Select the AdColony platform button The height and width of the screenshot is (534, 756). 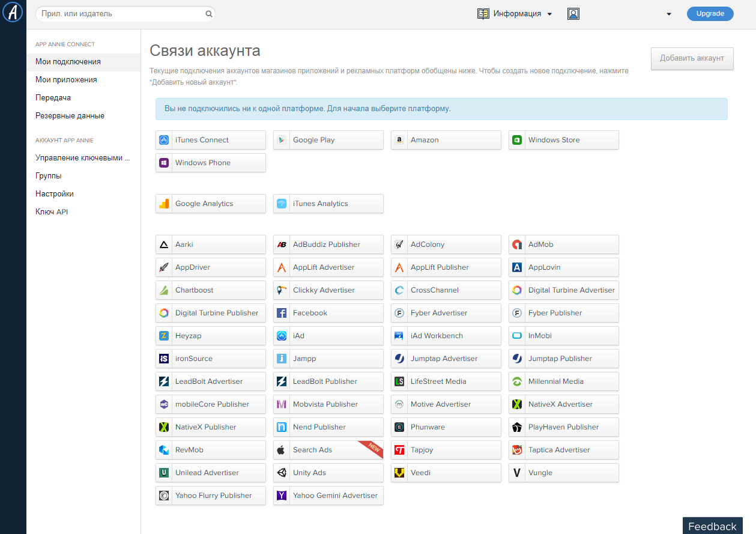446,244
